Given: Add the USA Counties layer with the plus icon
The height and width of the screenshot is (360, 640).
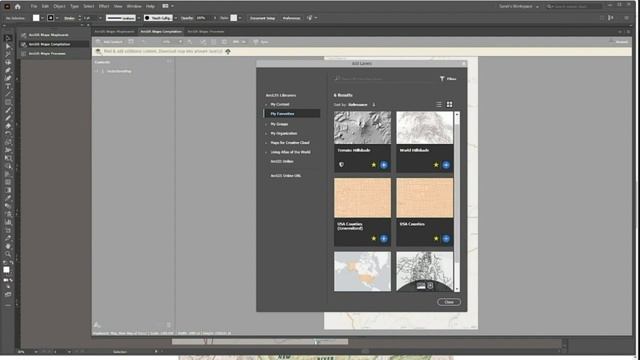Looking at the screenshot, I should point(446,239).
